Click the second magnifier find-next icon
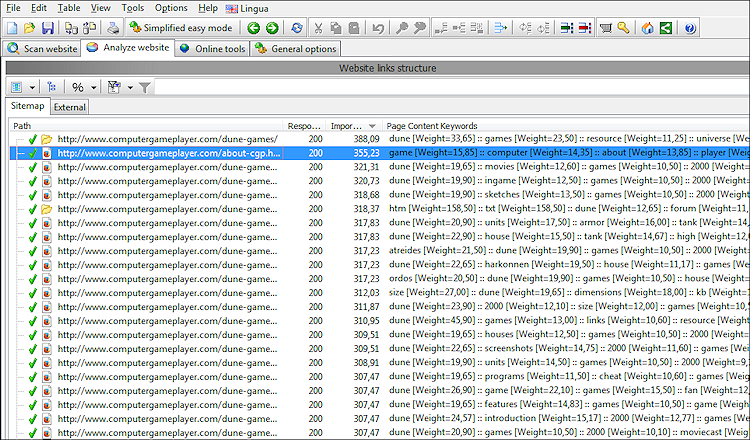 coord(419,28)
